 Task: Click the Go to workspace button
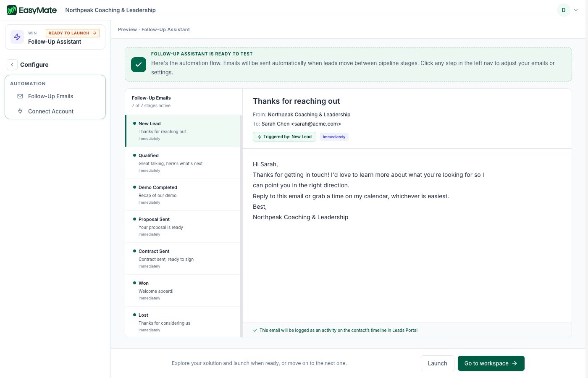[x=491, y=363]
